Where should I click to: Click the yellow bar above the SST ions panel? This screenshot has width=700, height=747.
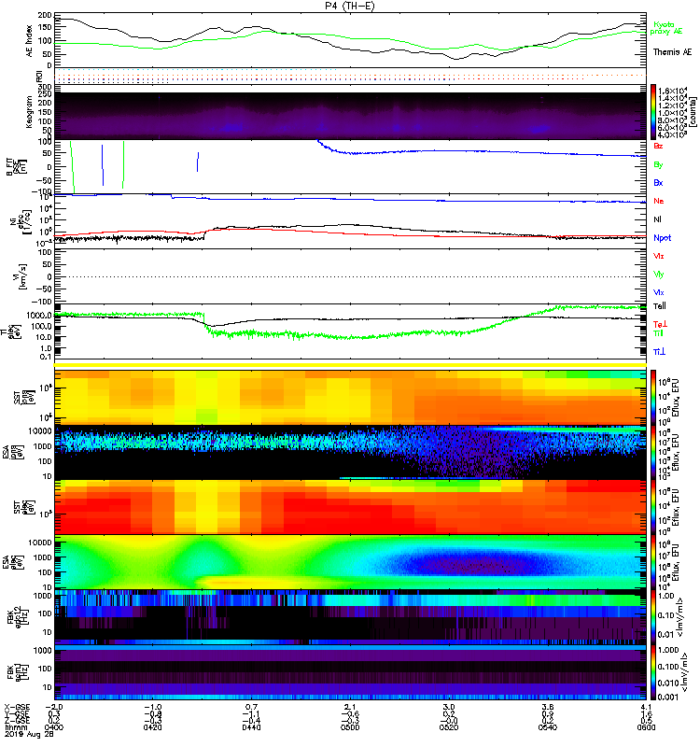click(x=350, y=365)
